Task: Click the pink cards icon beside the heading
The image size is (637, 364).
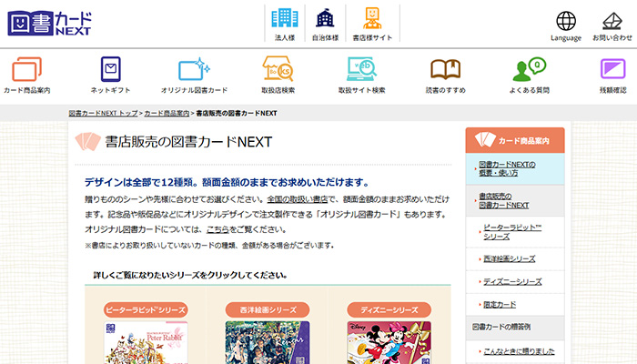Action: tap(87, 141)
